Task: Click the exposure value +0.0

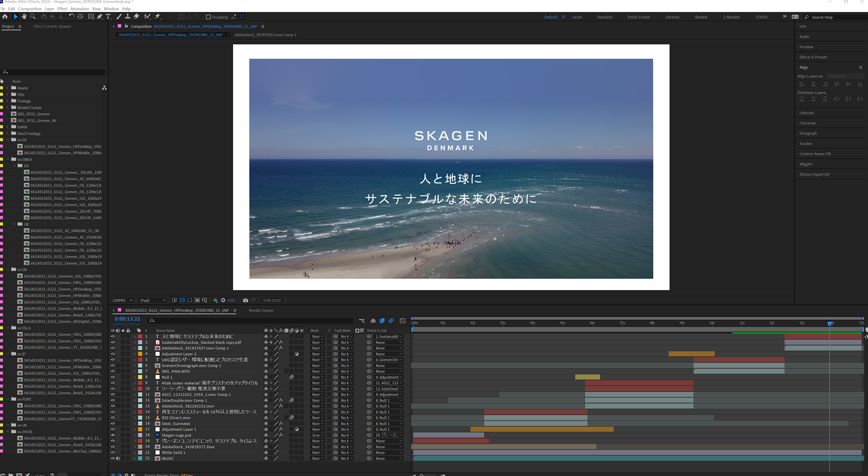Action: click(x=231, y=300)
